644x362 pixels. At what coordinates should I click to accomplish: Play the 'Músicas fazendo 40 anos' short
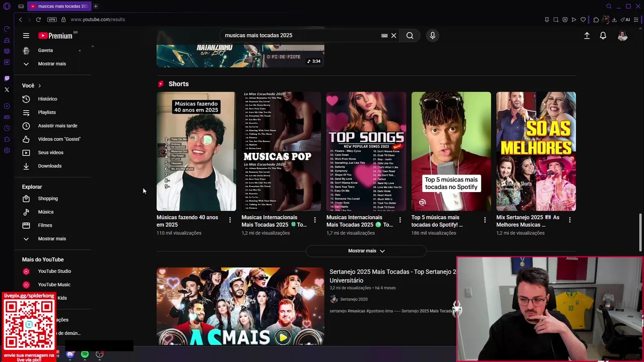coord(196,151)
